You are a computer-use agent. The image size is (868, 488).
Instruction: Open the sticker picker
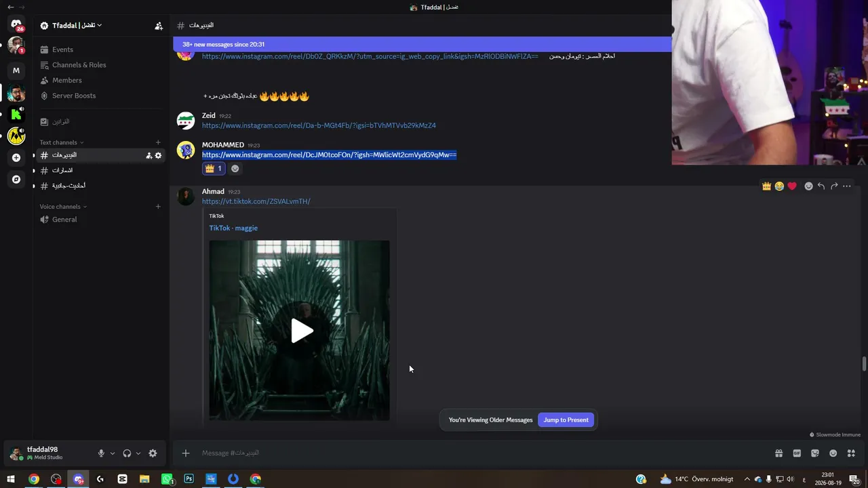815,453
